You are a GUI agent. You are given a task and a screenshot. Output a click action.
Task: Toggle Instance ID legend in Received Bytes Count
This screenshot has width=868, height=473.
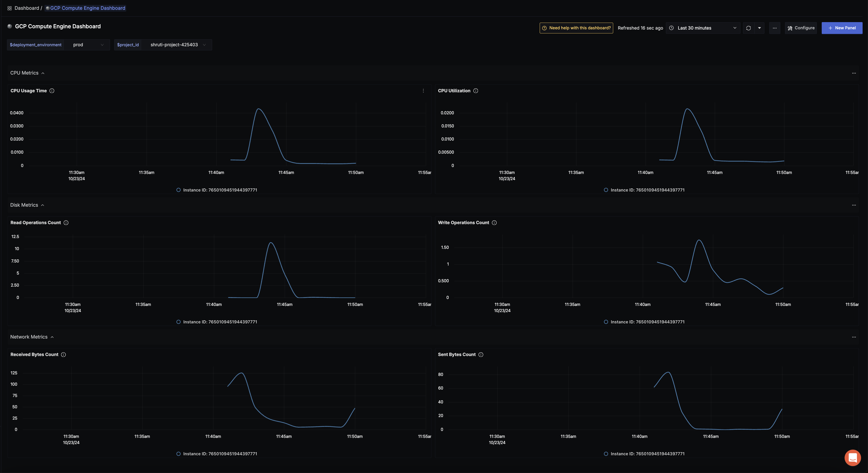coord(217,454)
